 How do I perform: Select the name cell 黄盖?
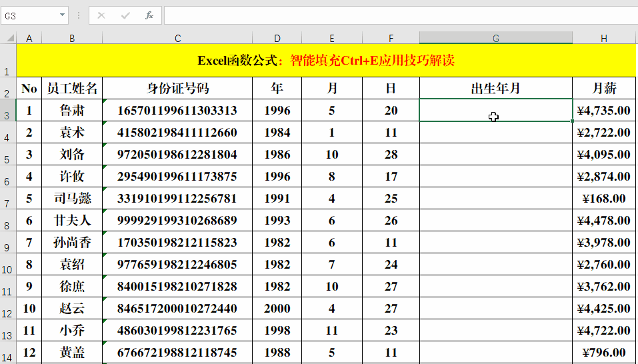pos(72,352)
